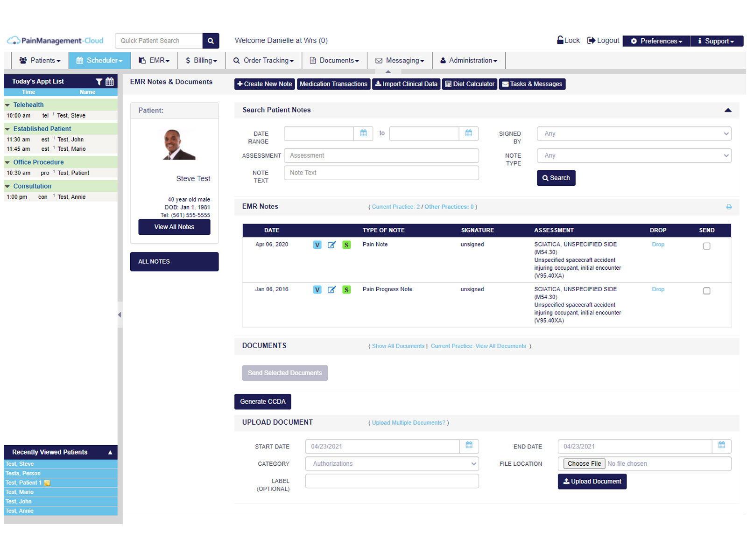
Task: Collapse the left sidebar with the arrow handle
Action: pyautogui.click(x=120, y=315)
